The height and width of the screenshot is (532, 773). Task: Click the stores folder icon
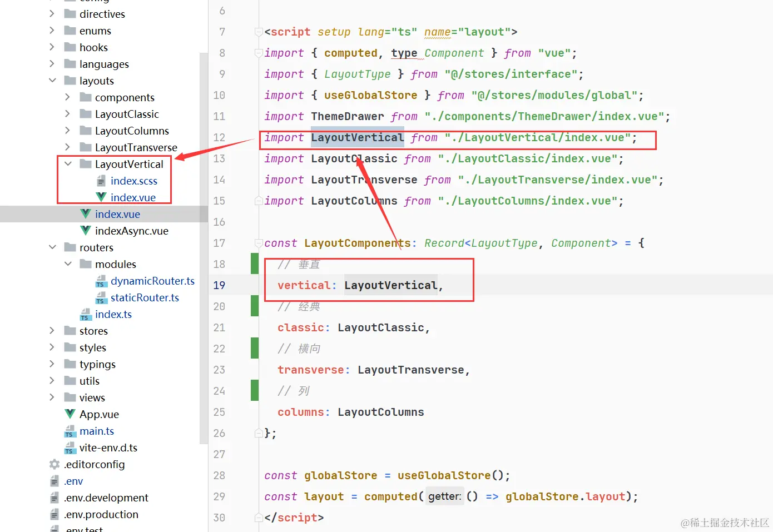pos(70,330)
